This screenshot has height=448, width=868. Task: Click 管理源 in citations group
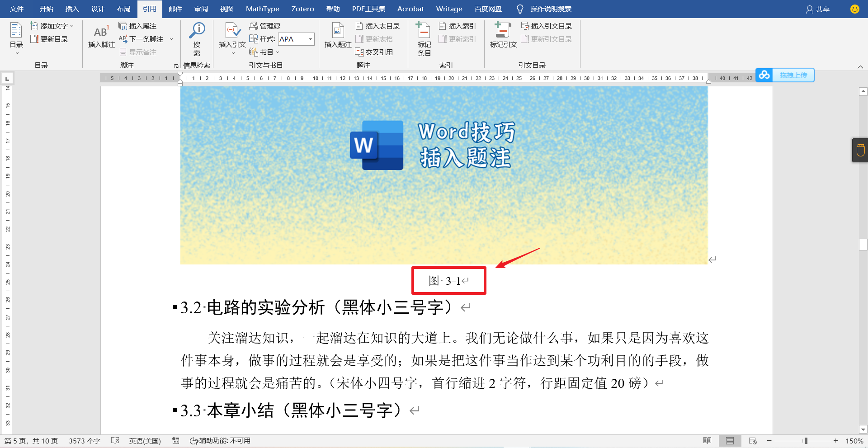click(x=265, y=26)
